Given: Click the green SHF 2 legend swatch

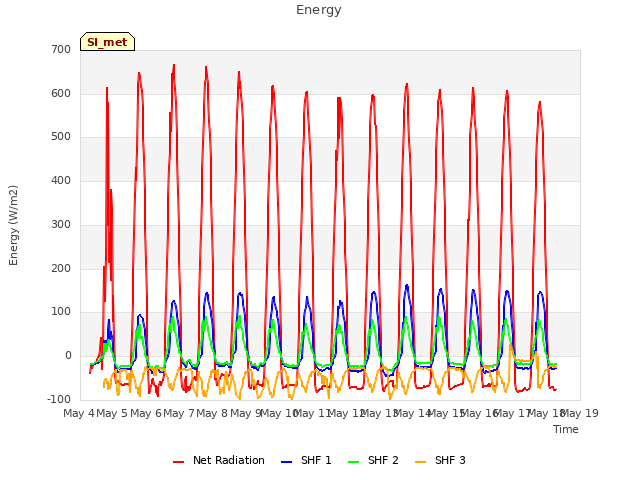Looking at the screenshot, I should tap(353, 462).
